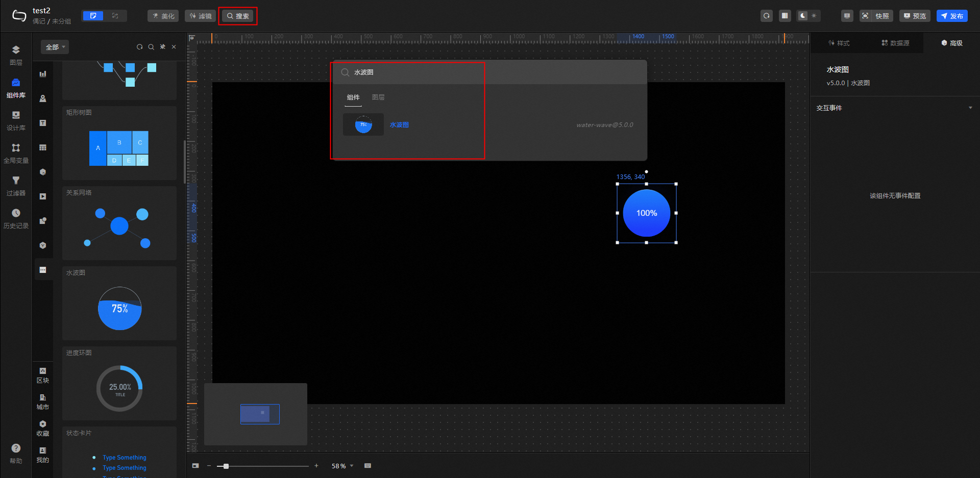Click the 帮助 help icon
The width and height of the screenshot is (980, 478).
click(16, 448)
